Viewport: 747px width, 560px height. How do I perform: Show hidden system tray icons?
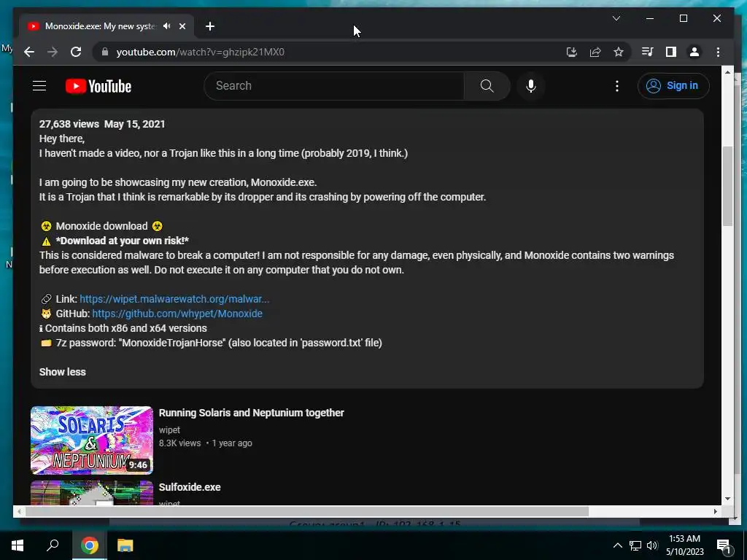pyautogui.click(x=617, y=545)
